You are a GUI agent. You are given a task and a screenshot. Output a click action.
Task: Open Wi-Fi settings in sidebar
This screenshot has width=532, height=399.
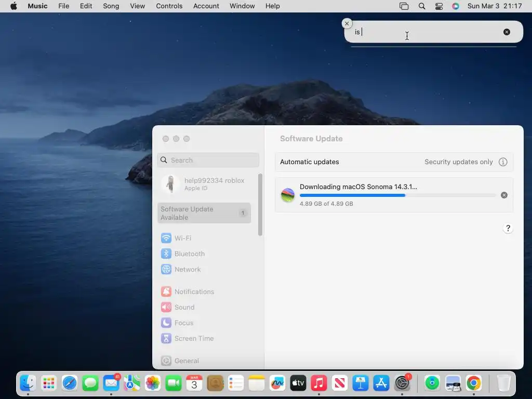click(x=176, y=238)
